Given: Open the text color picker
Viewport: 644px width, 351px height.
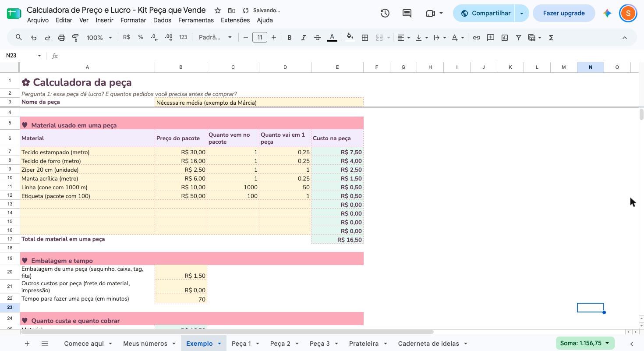Looking at the screenshot, I should 332,38.
